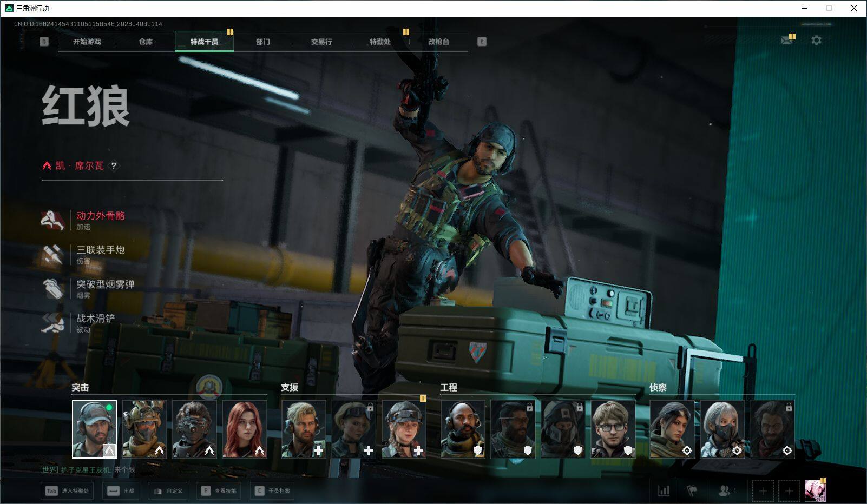Click the question mark beside 凯·席尔瓦
Viewport: 867px width, 504px height.
pos(114,166)
